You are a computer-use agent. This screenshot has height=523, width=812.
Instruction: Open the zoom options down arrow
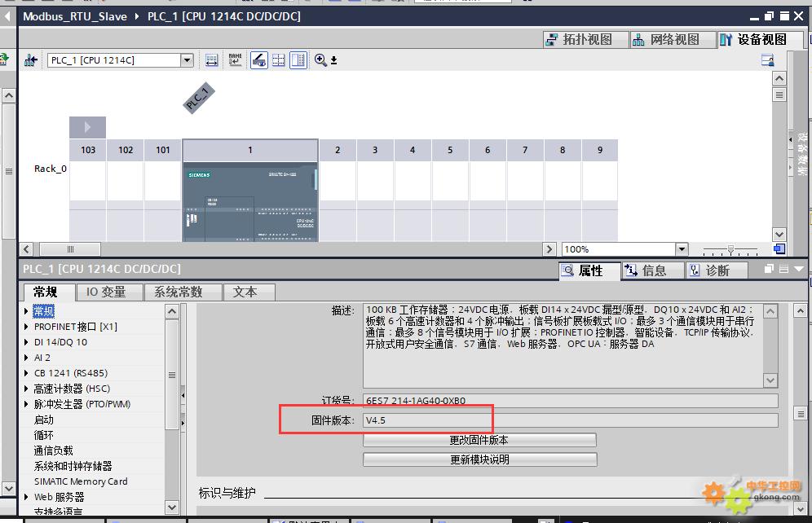click(334, 61)
